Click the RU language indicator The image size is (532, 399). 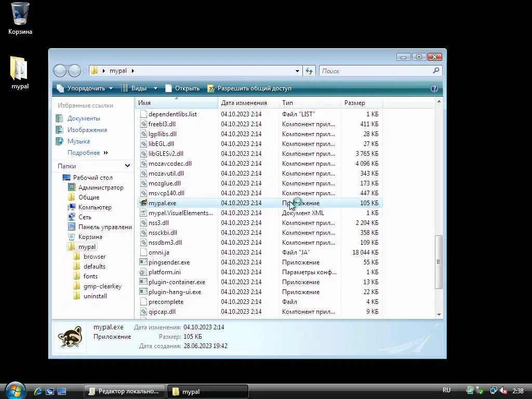[446, 390]
